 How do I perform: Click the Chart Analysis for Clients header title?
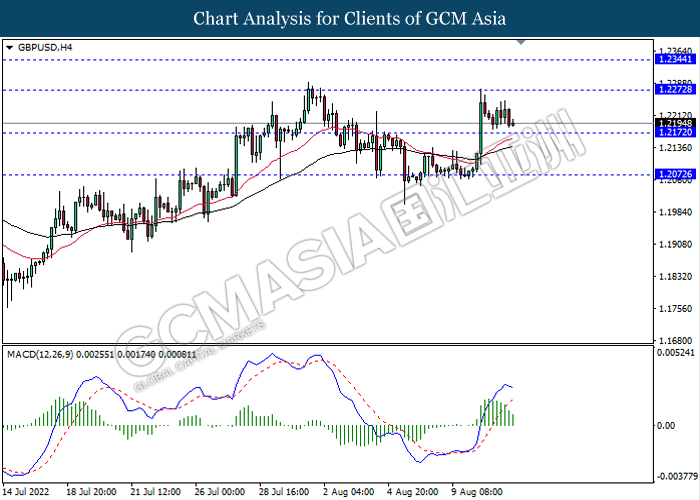click(350, 19)
